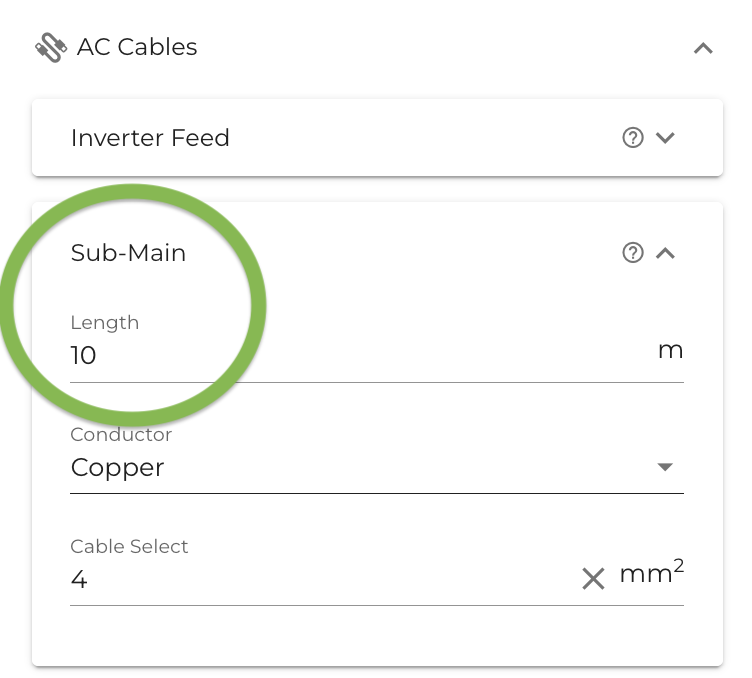Click the Cable Select label
This screenshot has height=678, width=752.
point(129,547)
